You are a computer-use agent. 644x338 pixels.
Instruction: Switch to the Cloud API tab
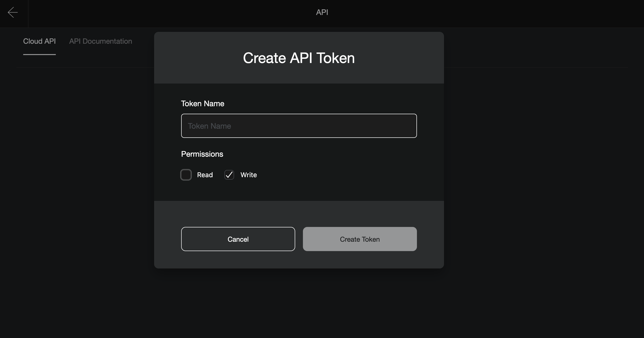pos(39,41)
